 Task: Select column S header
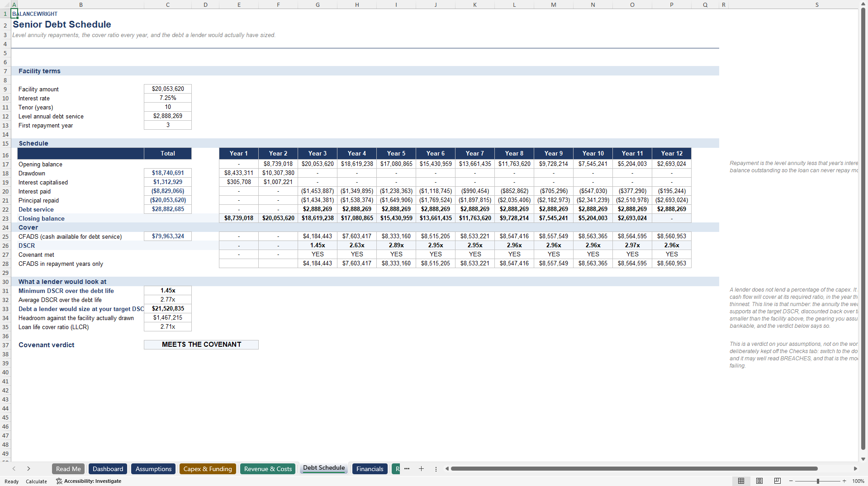tap(817, 5)
